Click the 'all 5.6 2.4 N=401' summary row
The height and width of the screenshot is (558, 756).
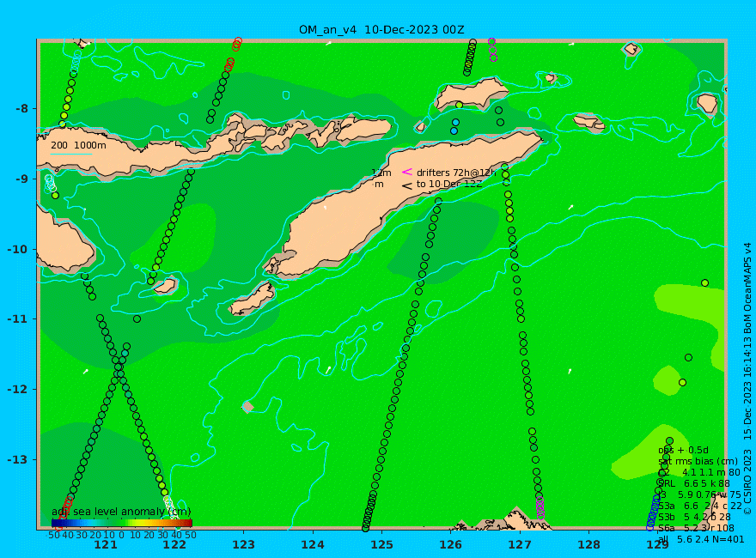(701, 539)
